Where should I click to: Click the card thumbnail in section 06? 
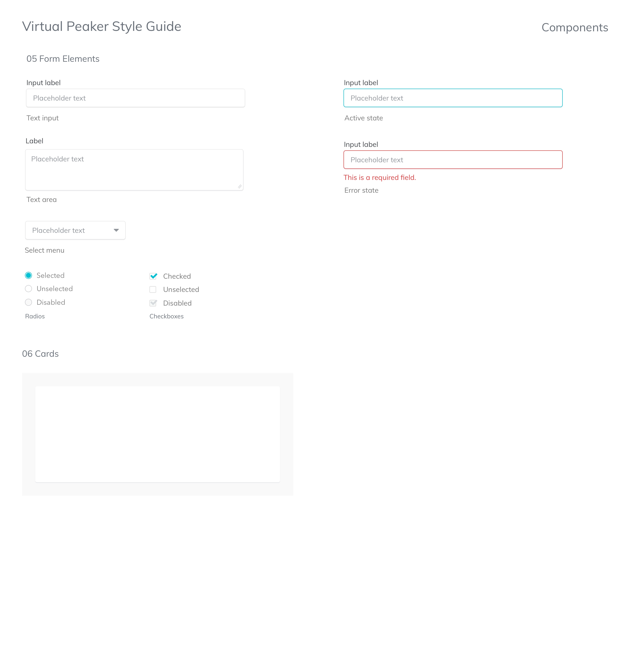coord(158,434)
